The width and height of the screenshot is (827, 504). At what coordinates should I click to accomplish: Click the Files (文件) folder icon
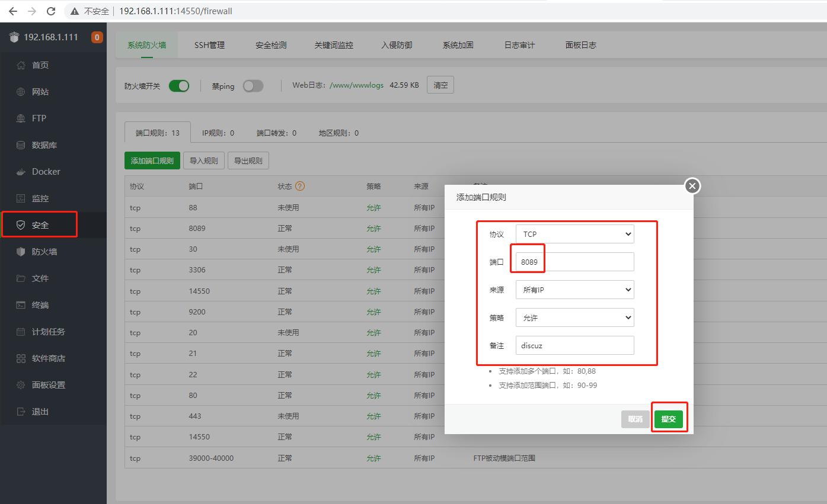pyautogui.click(x=21, y=278)
